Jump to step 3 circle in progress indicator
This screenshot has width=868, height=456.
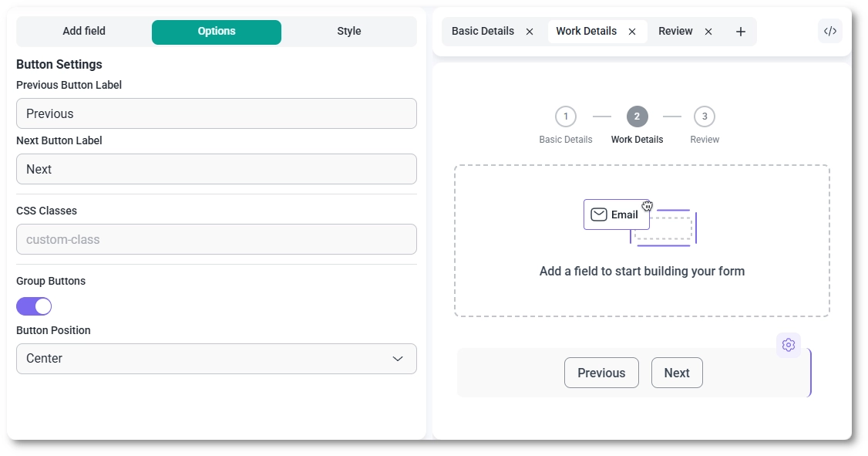click(704, 117)
